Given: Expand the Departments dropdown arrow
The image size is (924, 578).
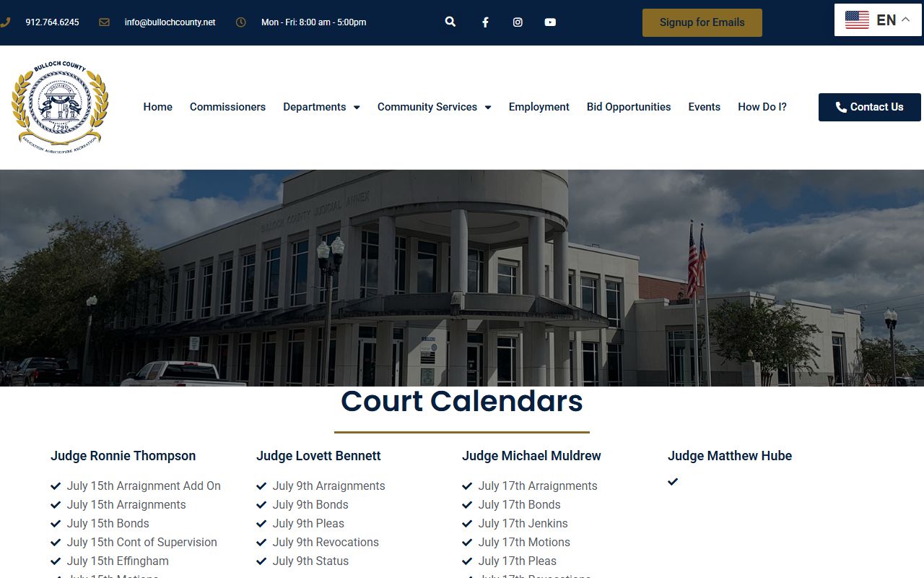Looking at the screenshot, I should coord(357,108).
